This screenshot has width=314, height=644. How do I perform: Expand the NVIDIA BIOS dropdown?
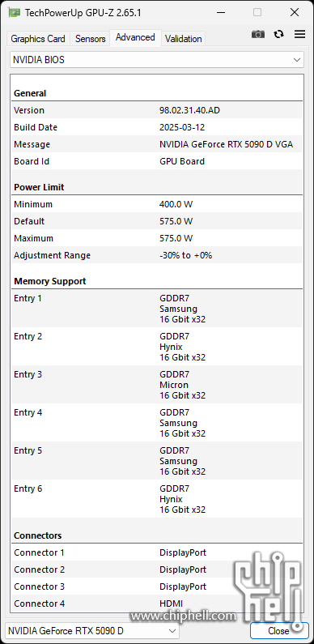click(x=157, y=60)
